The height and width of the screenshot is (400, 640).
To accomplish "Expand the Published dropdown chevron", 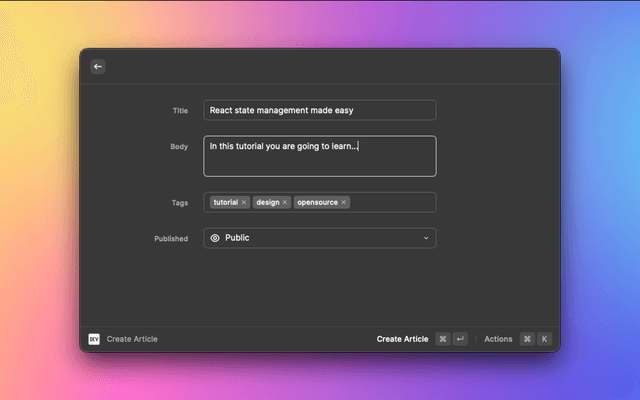I will (426, 238).
